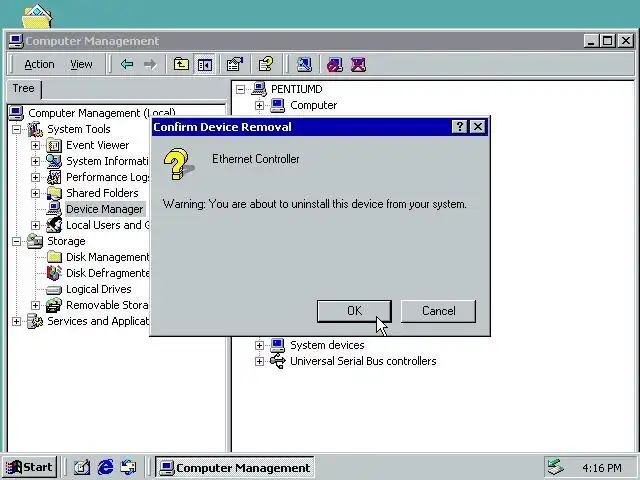Click the desktop folder icon

[37, 16]
